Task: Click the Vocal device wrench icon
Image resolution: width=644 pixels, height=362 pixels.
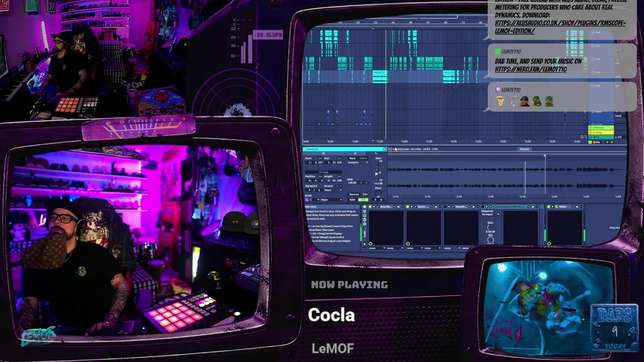Action: point(453,207)
